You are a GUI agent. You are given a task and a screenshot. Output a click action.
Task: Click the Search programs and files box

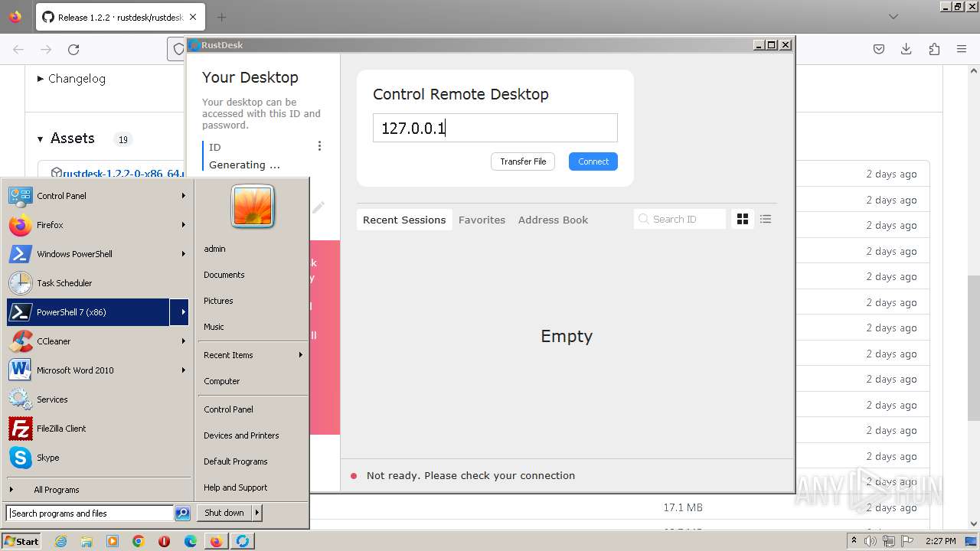click(90, 514)
